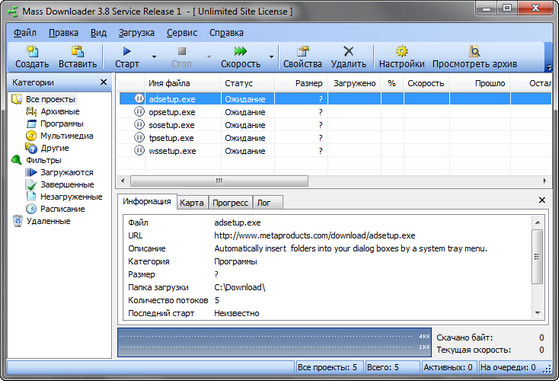Open the Скорость dropdown arrow
Screen dimensions: 559x381
pyautogui.click(x=271, y=57)
